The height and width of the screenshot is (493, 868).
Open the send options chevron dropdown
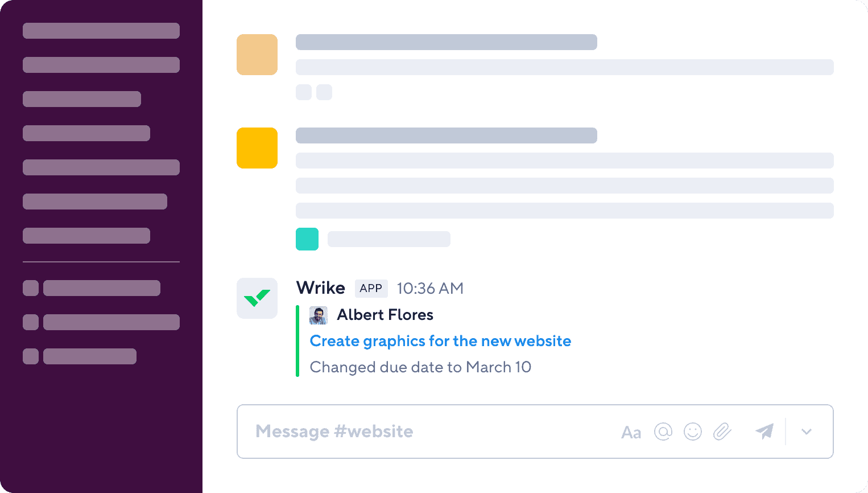click(807, 432)
